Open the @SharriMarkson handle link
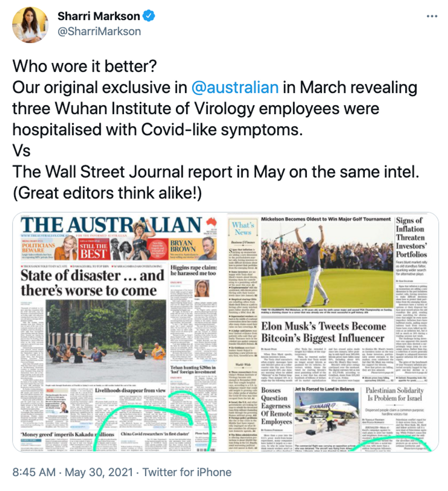448x491 pixels. (x=99, y=31)
